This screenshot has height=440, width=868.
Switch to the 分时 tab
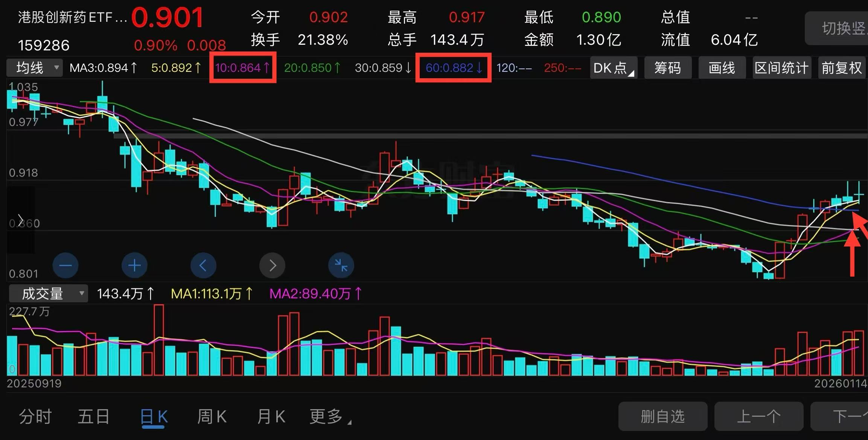[35, 417]
